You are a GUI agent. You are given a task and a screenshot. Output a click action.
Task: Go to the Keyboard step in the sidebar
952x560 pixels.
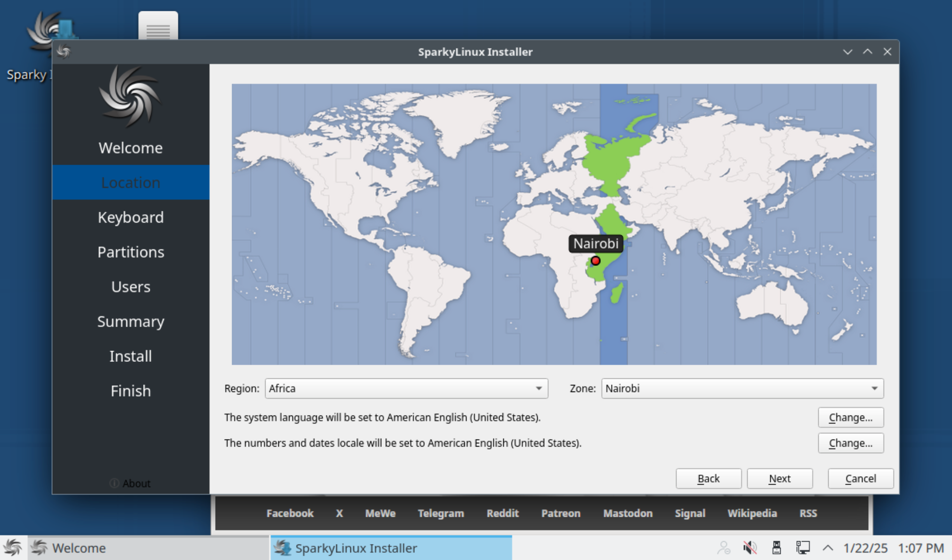[x=130, y=217]
